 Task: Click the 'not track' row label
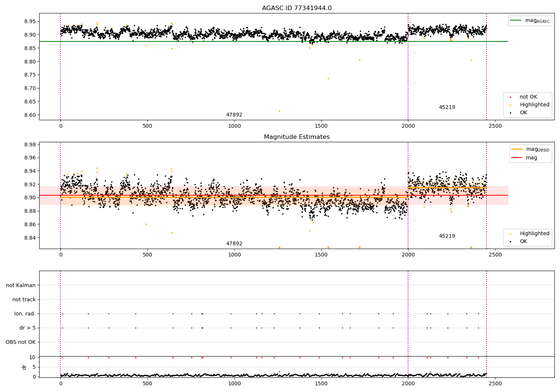[24, 300]
